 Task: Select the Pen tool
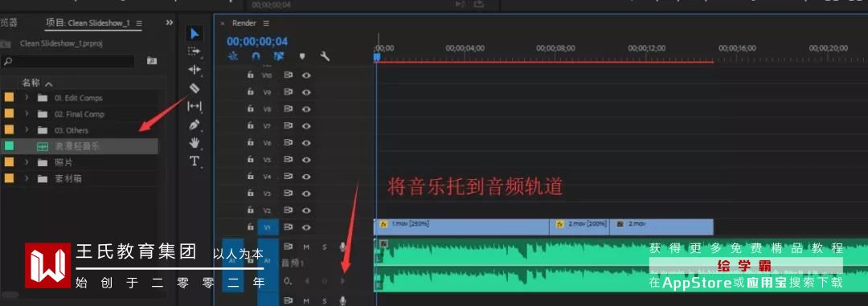pos(194,124)
